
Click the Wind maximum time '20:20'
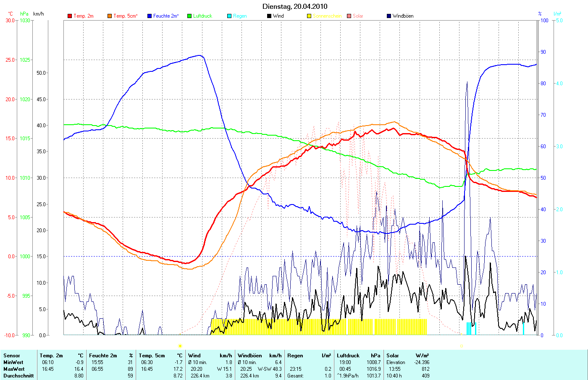click(196, 369)
